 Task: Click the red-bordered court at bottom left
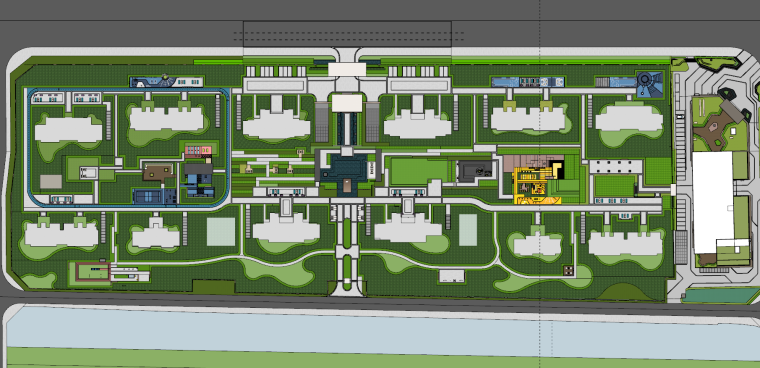[x=92, y=272]
